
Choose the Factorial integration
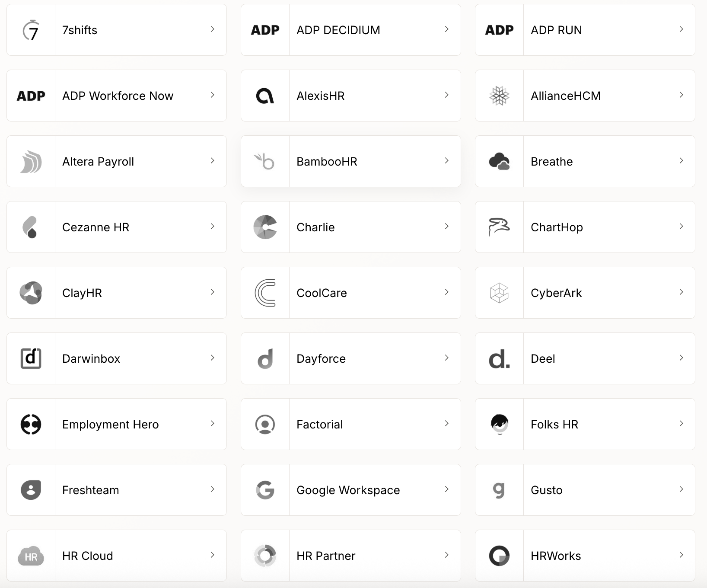point(351,424)
